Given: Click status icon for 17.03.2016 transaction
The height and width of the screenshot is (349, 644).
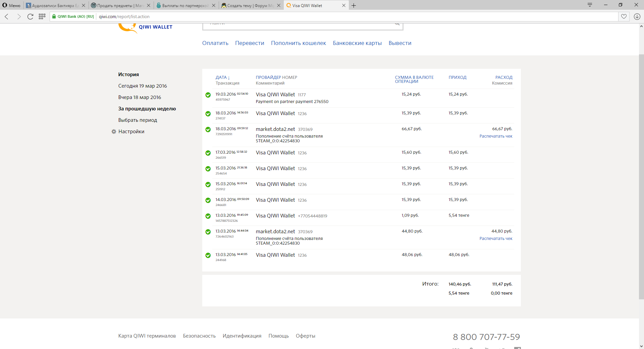Looking at the screenshot, I should pos(208,153).
